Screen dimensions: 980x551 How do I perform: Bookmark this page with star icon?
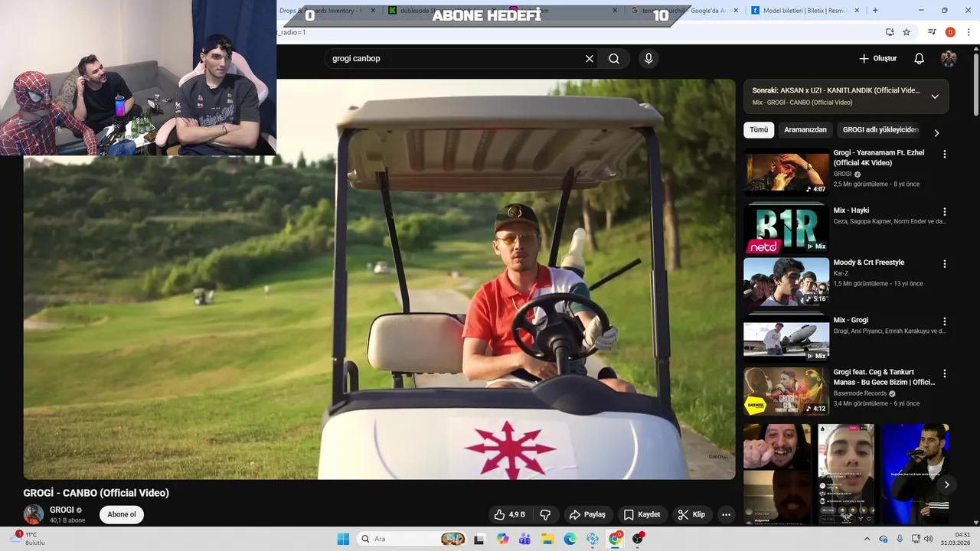tap(906, 32)
